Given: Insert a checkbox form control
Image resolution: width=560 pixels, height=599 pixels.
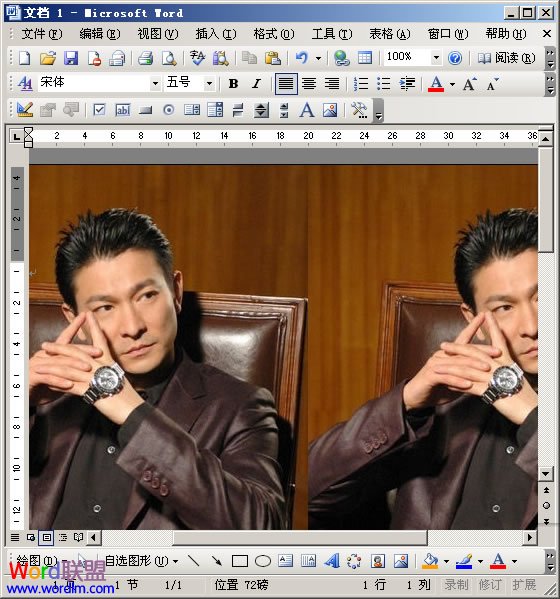Looking at the screenshot, I should [99, 110].
